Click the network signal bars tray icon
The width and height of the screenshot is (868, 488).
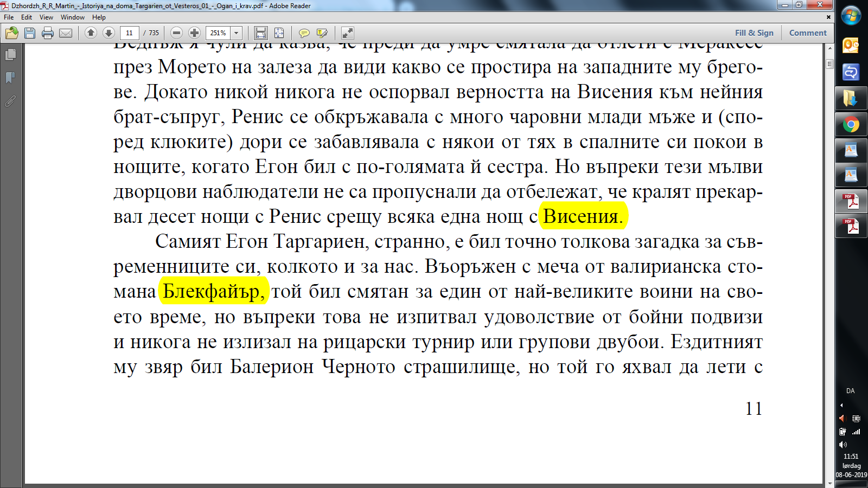856,432
